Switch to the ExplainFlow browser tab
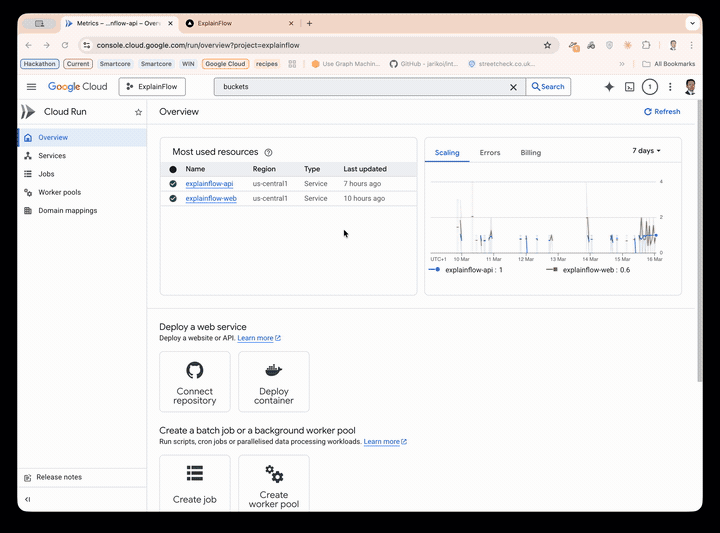Screen dimensions: 720x533 (x=240, y=23)
